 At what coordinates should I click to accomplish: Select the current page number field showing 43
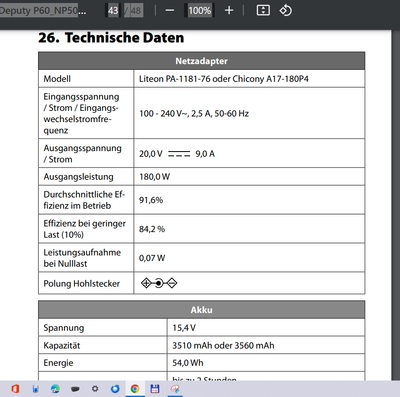113,11
